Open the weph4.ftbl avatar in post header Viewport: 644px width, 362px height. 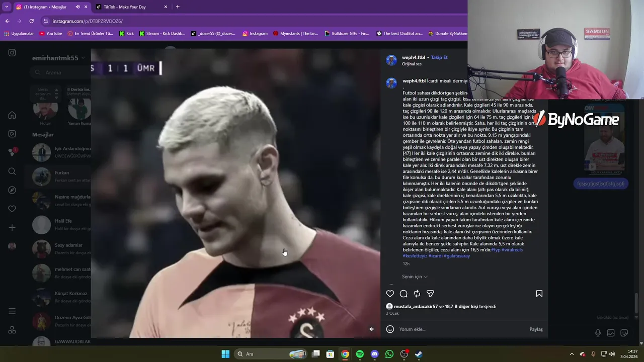[391, 60]
